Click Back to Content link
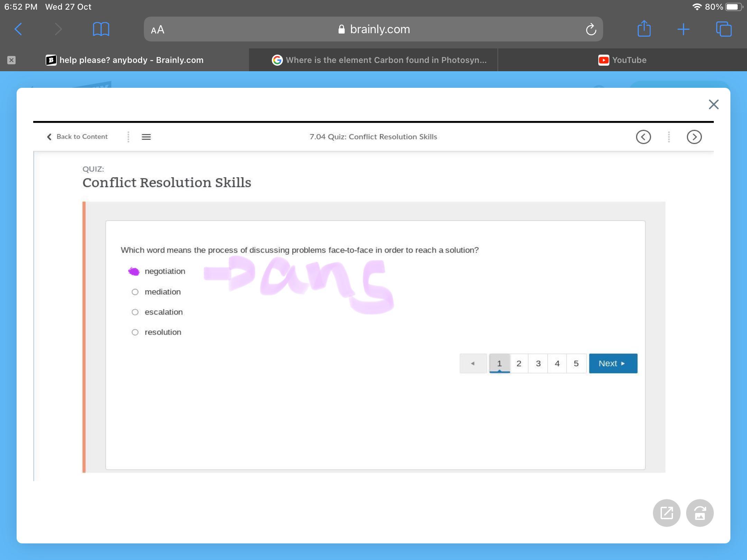 (77, 137)
